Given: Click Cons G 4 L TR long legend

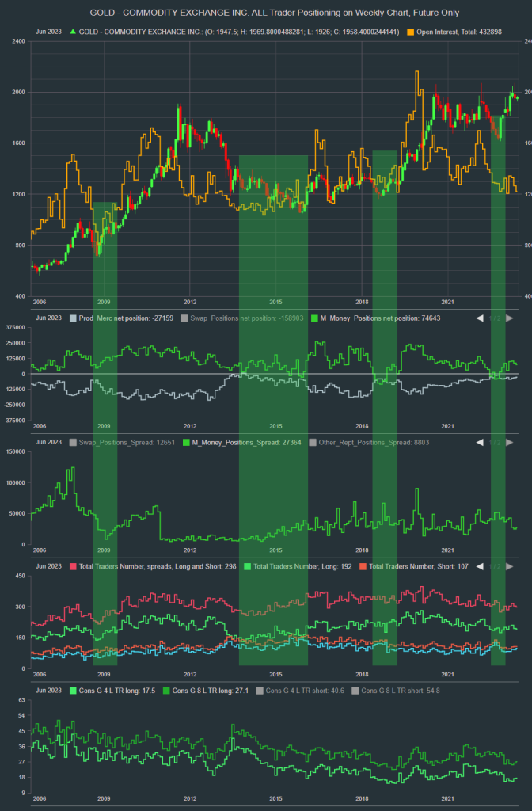Looking at the screenshot, I should tap(115, 691).
